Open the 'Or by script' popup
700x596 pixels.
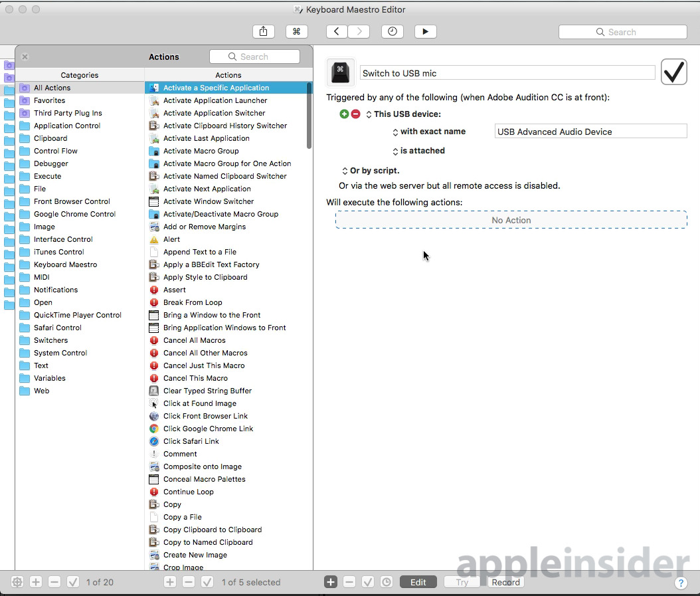[x=371, y=171]
